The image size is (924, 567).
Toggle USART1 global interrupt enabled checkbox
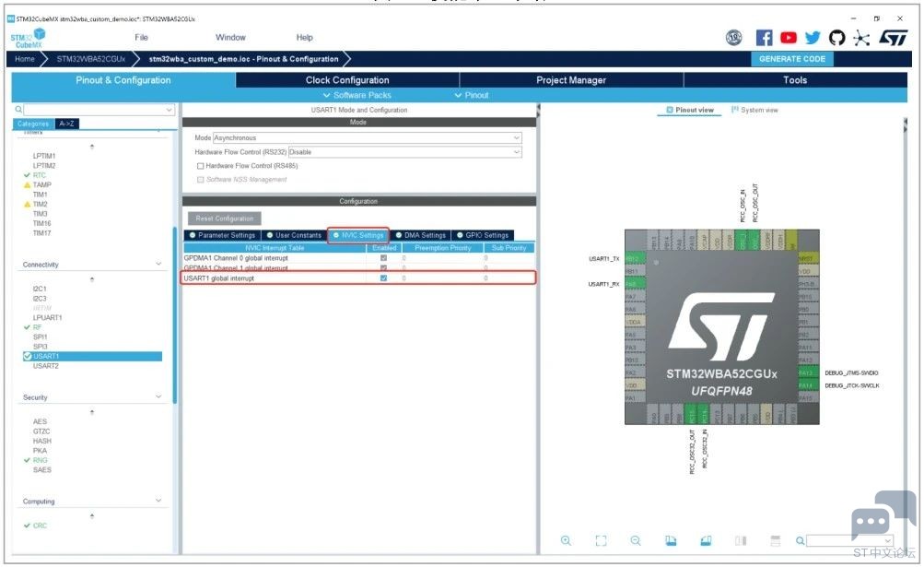tap(383, 278)
